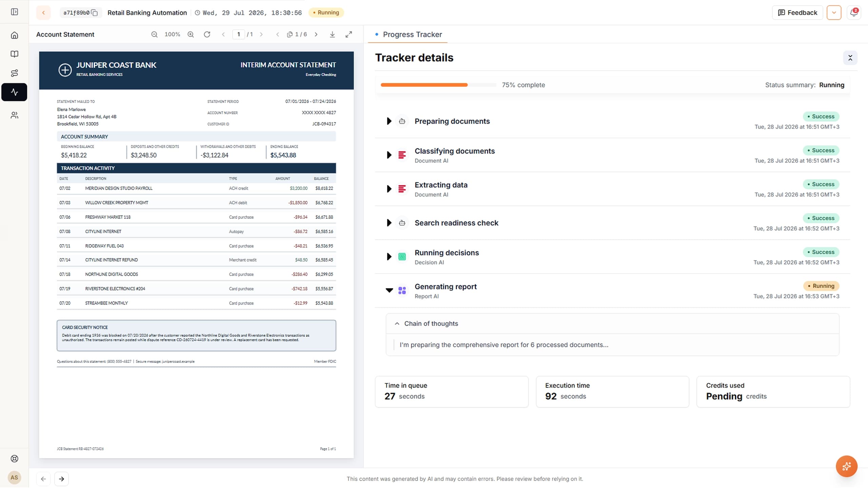Click the Time in queue 27 seconds card
The image size is (868, 498).
point(452,392)
